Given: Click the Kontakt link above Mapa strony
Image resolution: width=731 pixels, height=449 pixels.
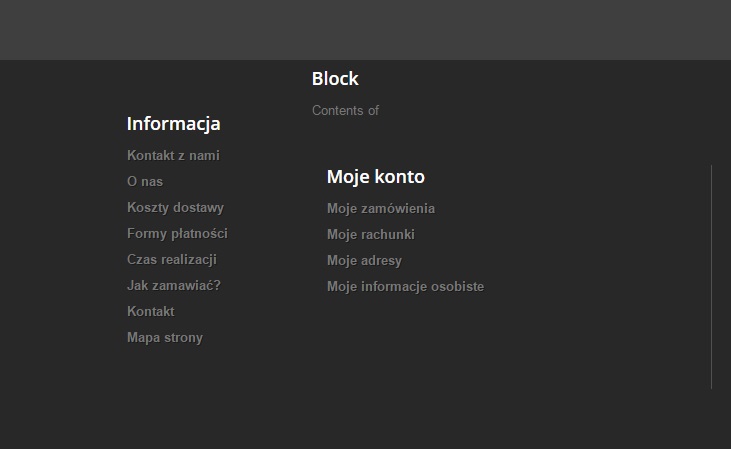Looking at the screenshot, I should tap(151, 312).
